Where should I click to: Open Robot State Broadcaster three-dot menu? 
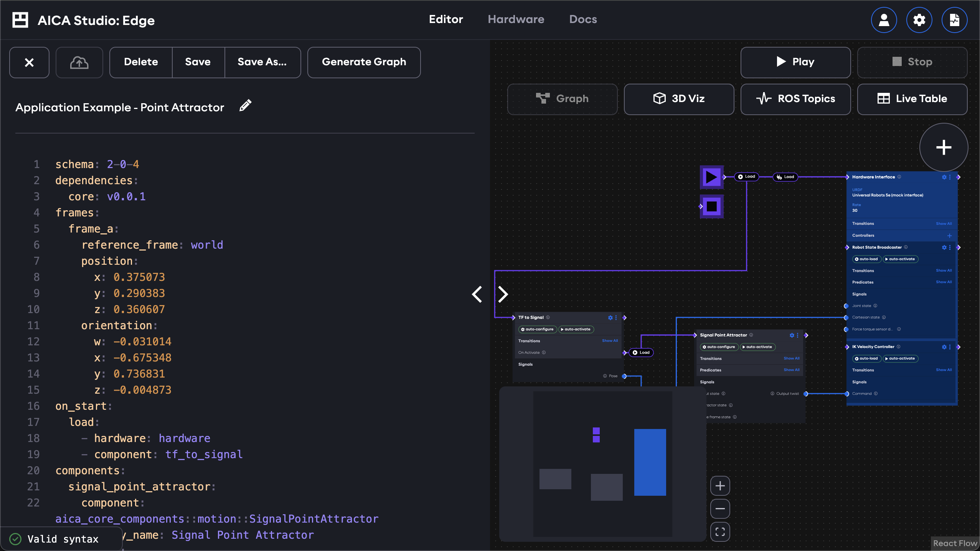(x=950, y=247)
